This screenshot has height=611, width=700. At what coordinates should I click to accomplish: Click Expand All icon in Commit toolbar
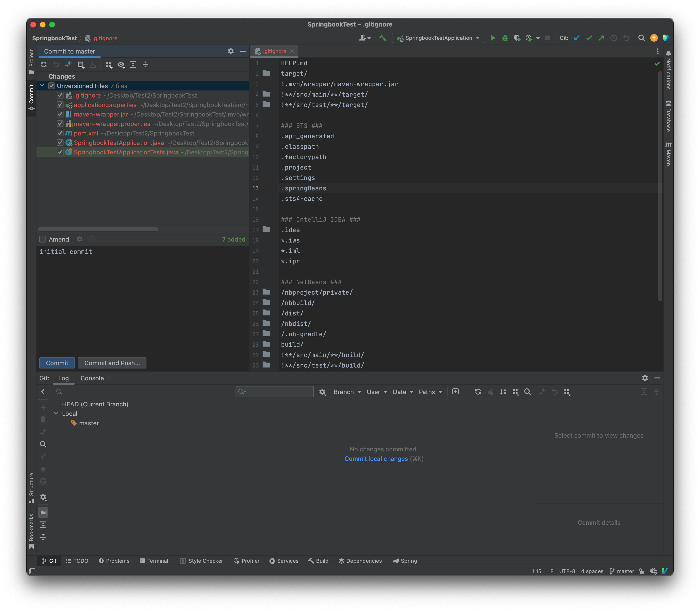click(x=133, y=64)
